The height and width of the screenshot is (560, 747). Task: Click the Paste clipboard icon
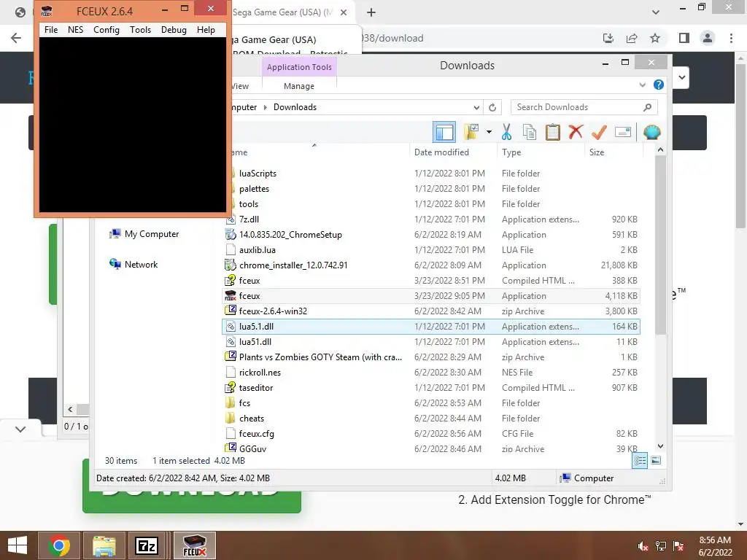(x=553, y=132)
